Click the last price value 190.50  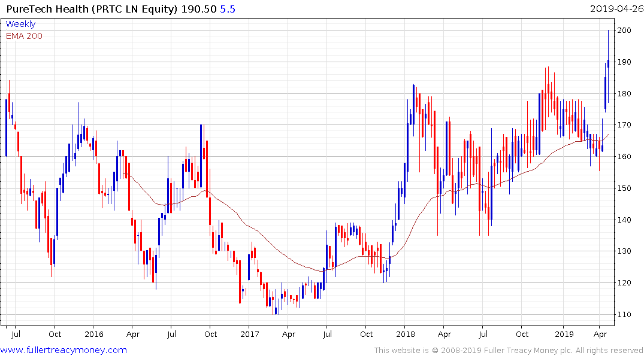pyautogui.click(x=199, y=9)
